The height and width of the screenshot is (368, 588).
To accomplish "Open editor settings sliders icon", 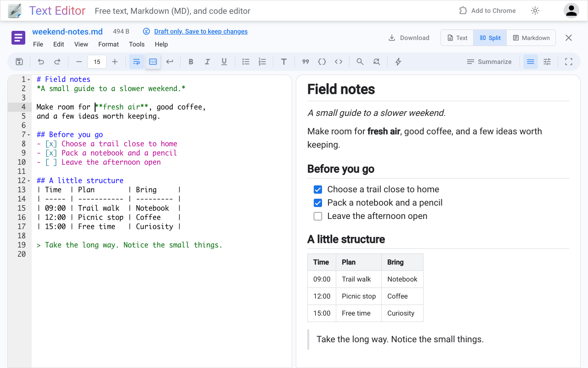I will 547,62.
